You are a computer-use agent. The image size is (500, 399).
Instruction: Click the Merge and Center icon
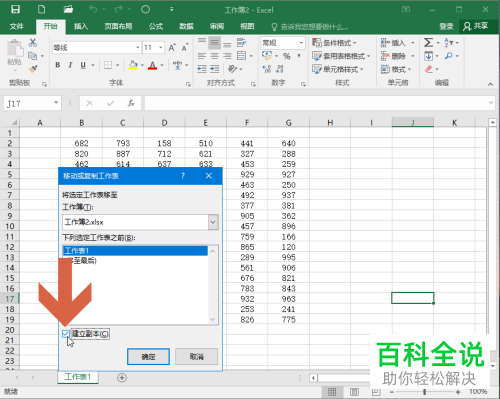pos(241,56)
